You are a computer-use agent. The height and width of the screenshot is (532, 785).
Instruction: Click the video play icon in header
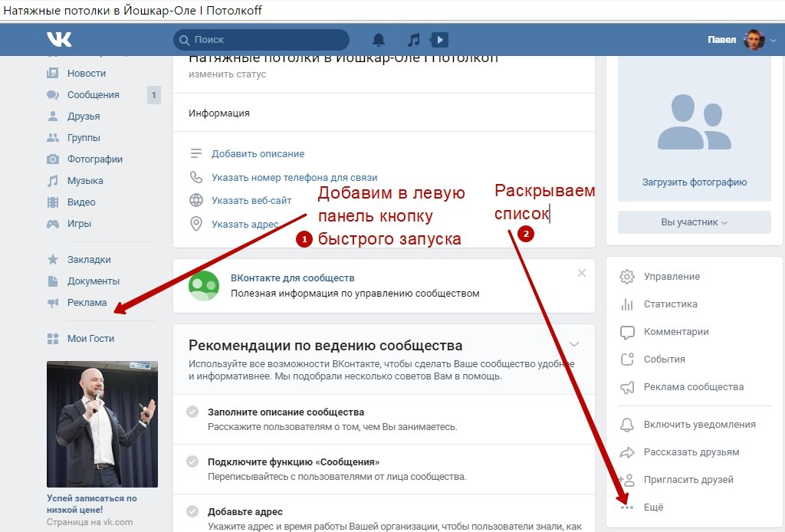[x=439, y=40]
